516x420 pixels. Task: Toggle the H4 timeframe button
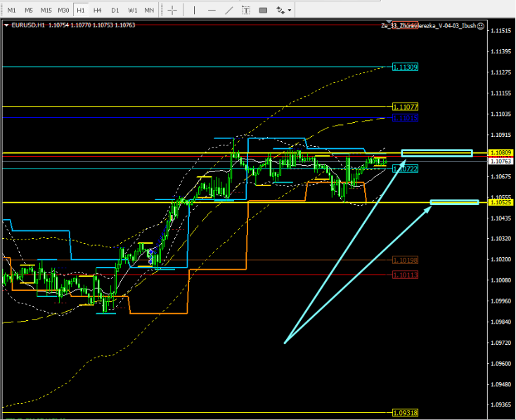tap(98, 11)
